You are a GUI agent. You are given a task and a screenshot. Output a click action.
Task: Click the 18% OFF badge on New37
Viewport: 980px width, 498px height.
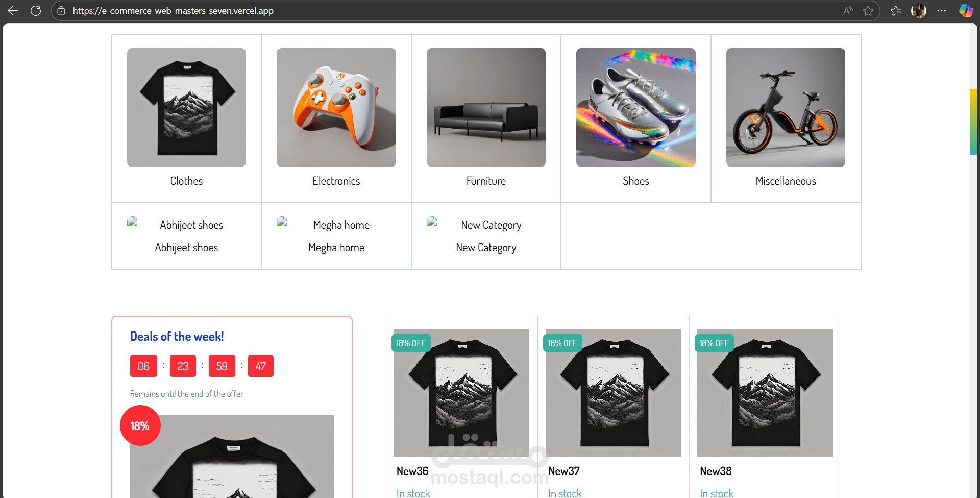click(562, 343)
